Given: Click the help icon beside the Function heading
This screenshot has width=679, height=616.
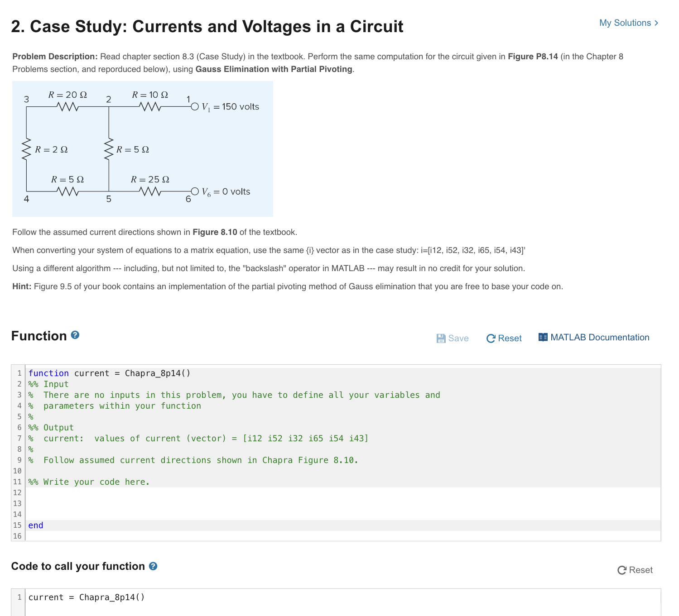Looking at the screenshot, I should [x=75, y=335].
